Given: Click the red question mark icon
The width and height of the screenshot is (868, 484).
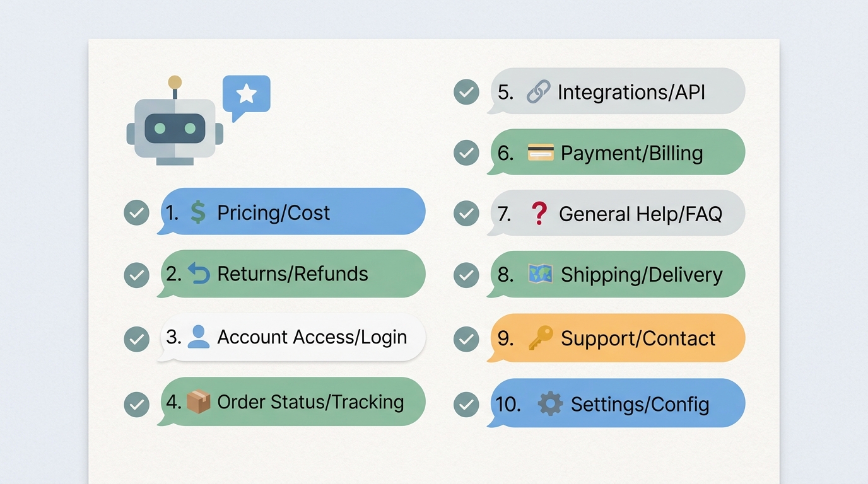Looking at the screenshot, I should coord(539,214).
